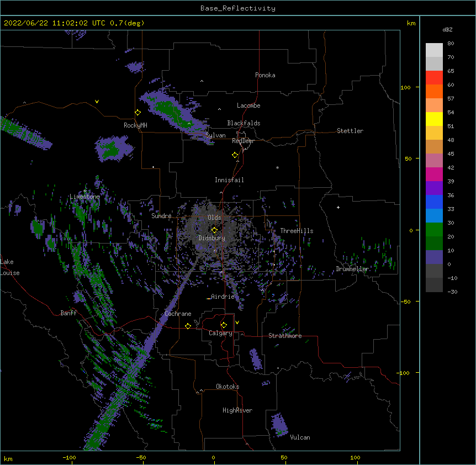Click the Strathmore label
Viewport: 476px width, 465px height.
pos(285,336)
